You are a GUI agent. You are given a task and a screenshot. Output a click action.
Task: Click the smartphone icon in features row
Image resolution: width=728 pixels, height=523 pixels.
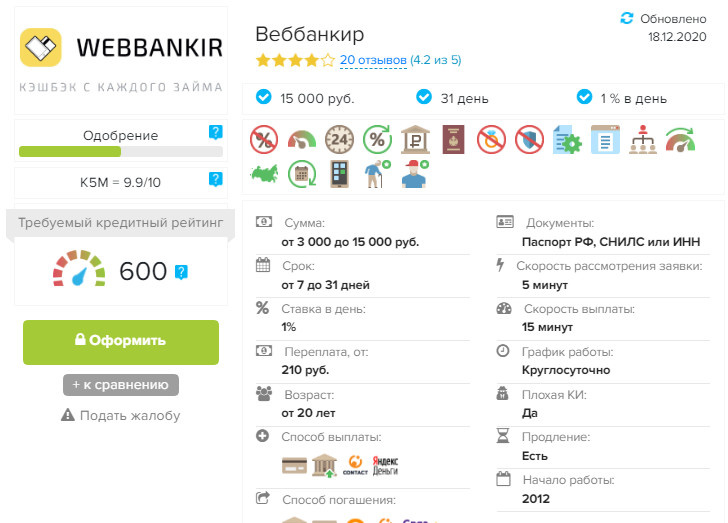click(x=339, y=174)
